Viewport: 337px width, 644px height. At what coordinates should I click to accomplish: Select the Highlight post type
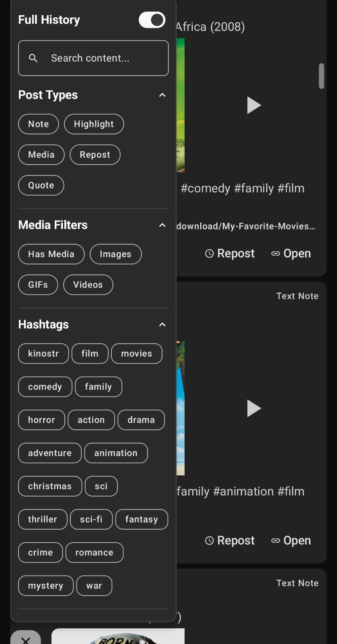[x=94, y=124]
